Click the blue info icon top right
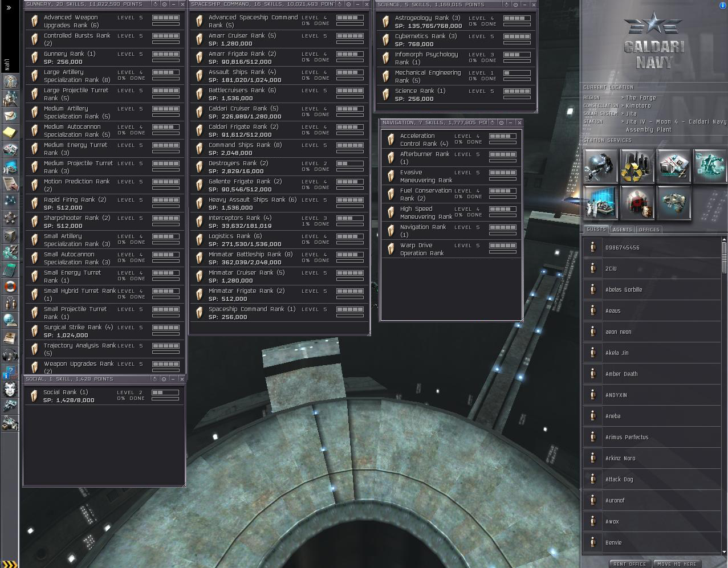This screenshot has height=568, width=728. (x=723, y=5)
